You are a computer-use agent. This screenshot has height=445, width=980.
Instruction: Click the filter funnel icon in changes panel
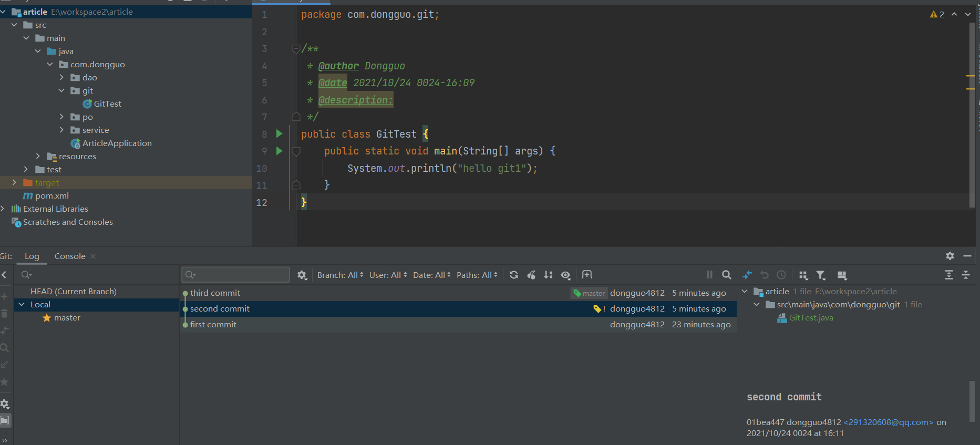point(821,275)
